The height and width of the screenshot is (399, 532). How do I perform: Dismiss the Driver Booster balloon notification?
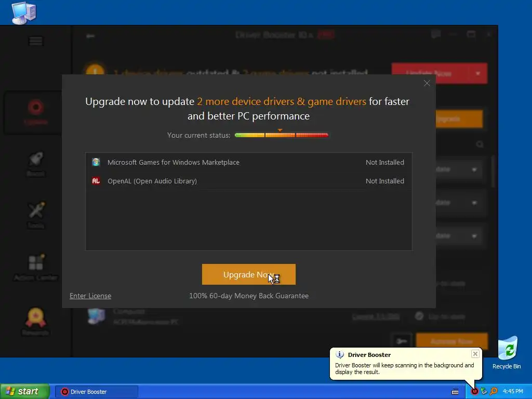[475, 354]
